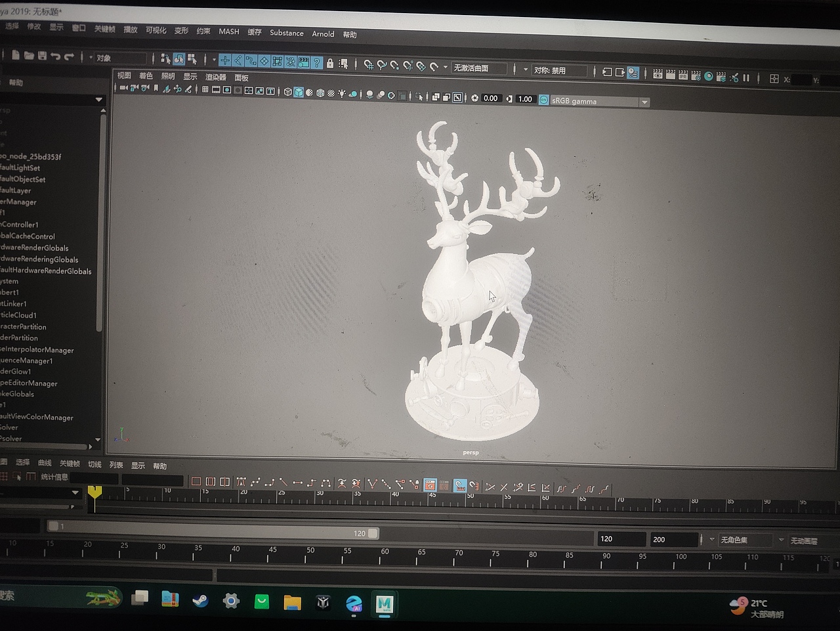Image resolution: width=840 pixels, height=631 pixels.
Task: Enable snap to grids magnet
Action: pyautogui.click(x=369, y=64)
